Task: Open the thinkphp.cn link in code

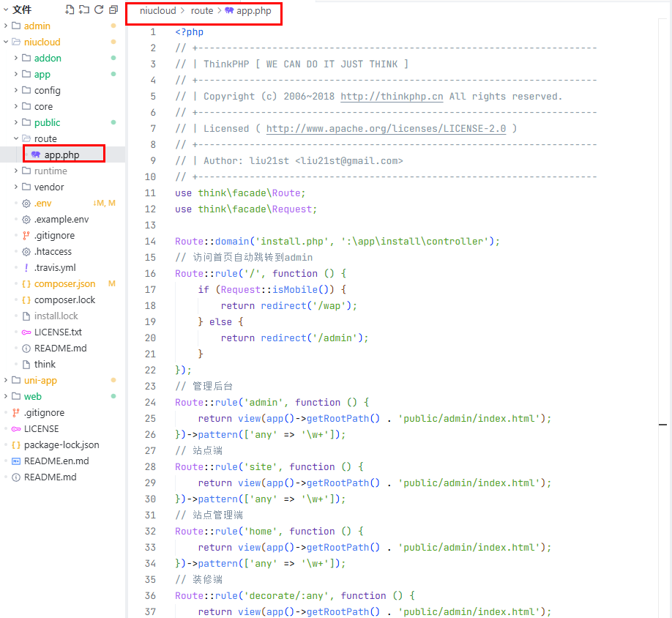Action: (392, 96)
